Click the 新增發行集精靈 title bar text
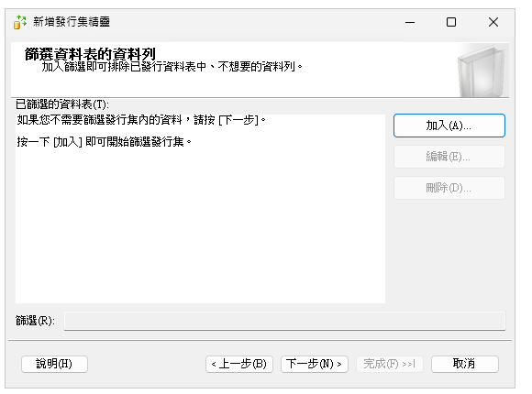Screen dimensions: 532x394 coord(72,22)
